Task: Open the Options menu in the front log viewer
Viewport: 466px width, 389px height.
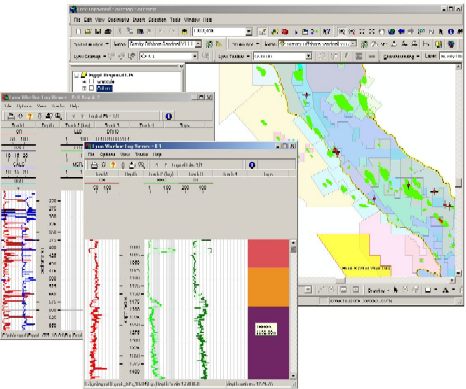Action: [x=108, y=155]
